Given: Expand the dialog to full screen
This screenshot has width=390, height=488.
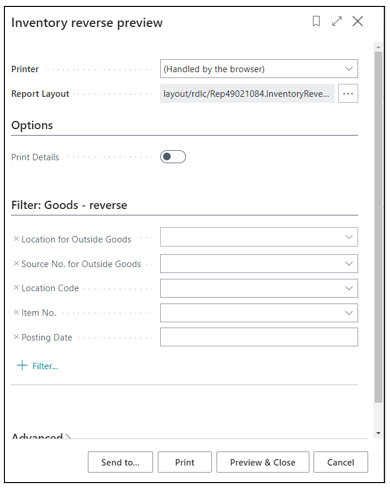Looking at the screenshot, I should coord(337,21).
